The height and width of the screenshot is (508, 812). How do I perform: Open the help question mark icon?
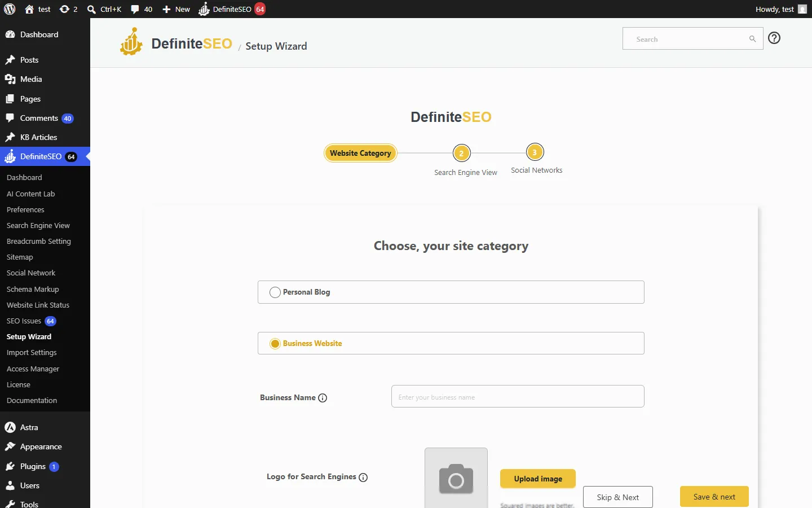pyautogui.click(x=774, y=38)
